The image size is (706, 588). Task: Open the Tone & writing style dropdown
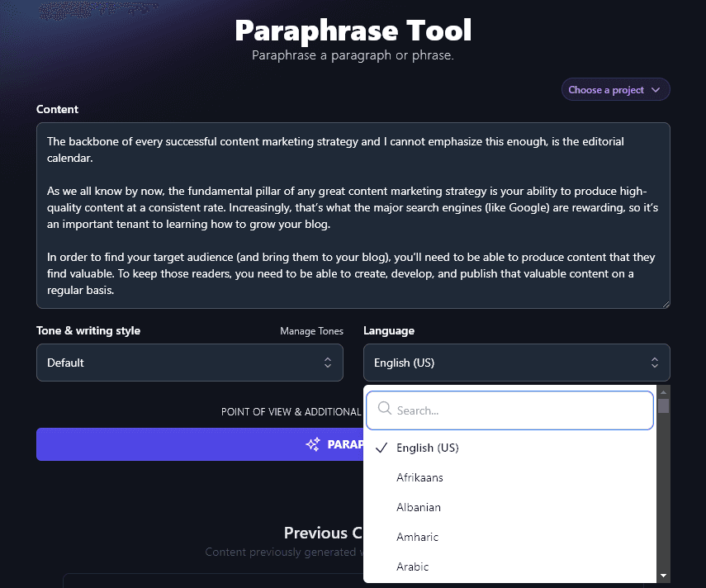(190, 362)
